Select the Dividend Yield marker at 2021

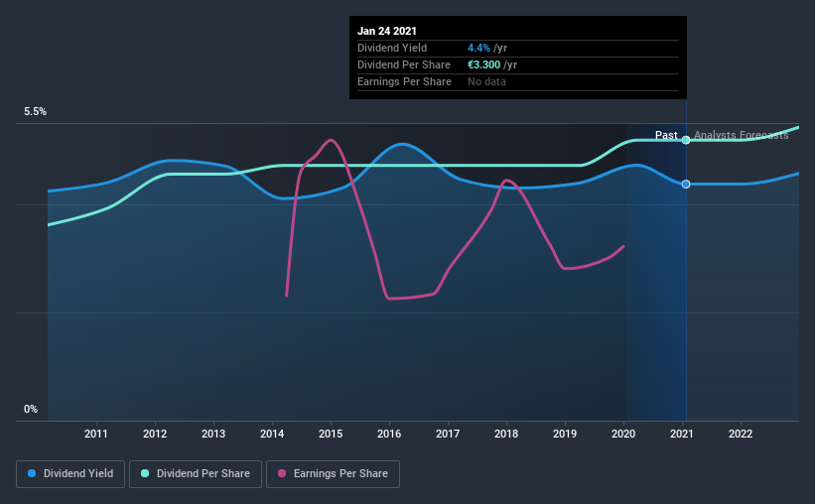[x=686, y=184]
